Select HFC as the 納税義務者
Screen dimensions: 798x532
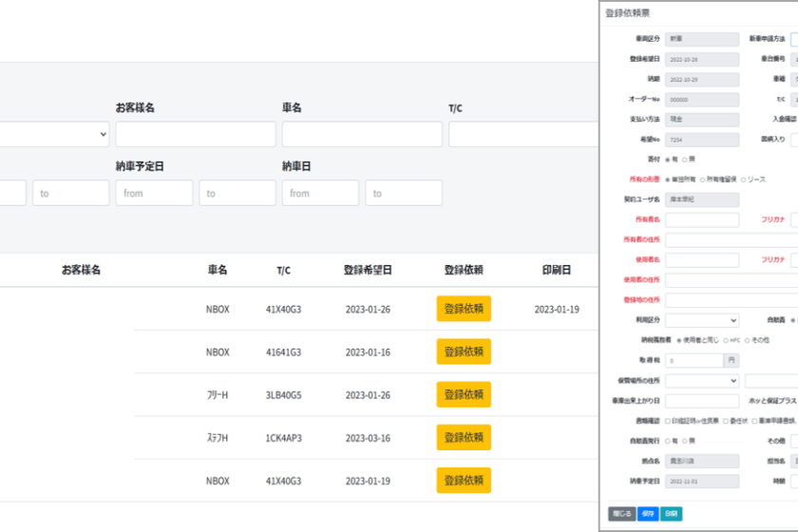[x=726, y=339]
